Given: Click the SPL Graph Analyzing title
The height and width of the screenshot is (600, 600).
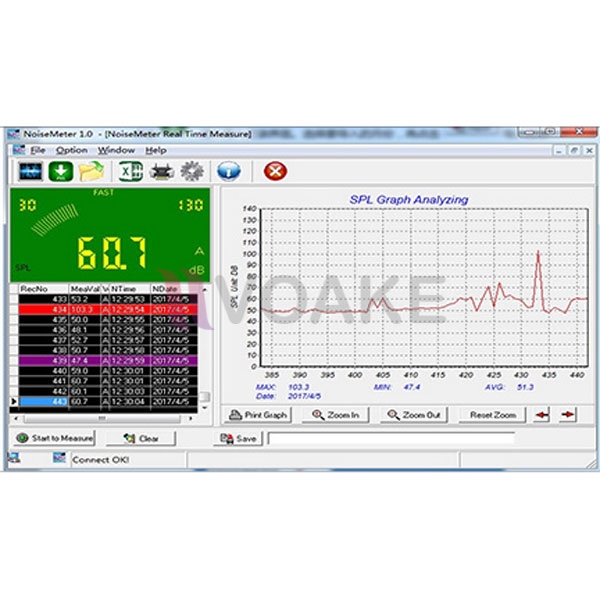Looking at the screenshot, I should 409,200.
